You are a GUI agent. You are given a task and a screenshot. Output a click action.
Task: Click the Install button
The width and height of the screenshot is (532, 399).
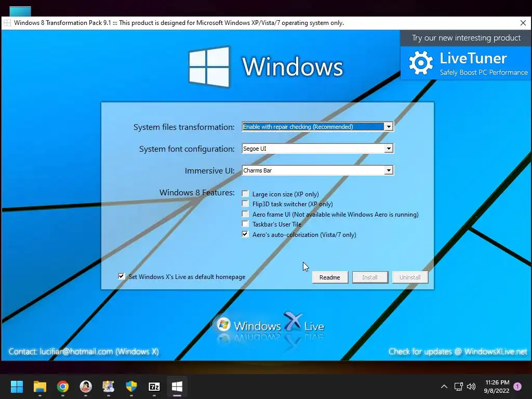370,277
